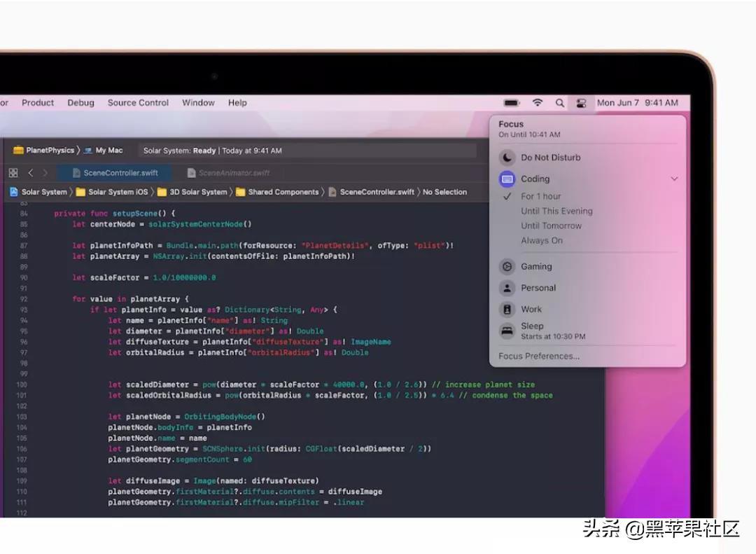This screenshot has width=756, height=554.
Task: Click 3D Solar System folder icon
Action: [162, 192]
